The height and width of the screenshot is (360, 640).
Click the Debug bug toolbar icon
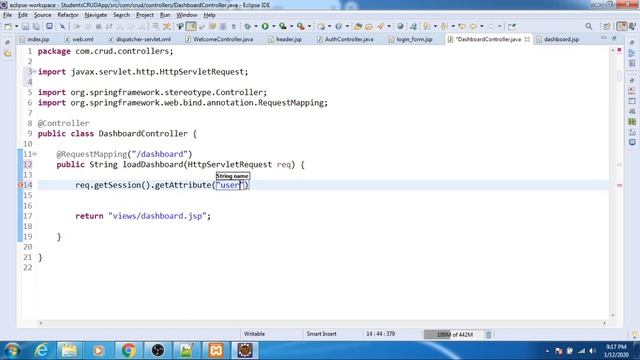(247, 26)
